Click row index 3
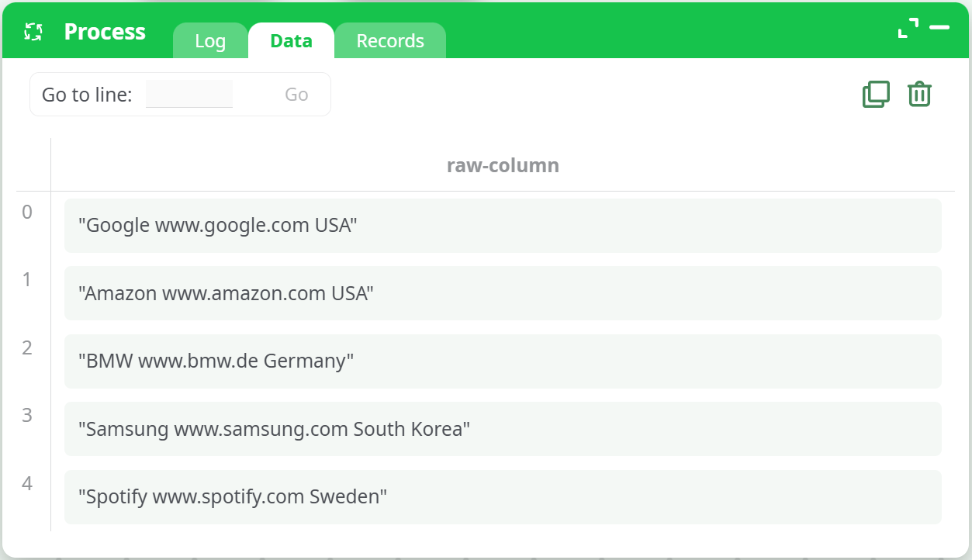 point(27,415)
